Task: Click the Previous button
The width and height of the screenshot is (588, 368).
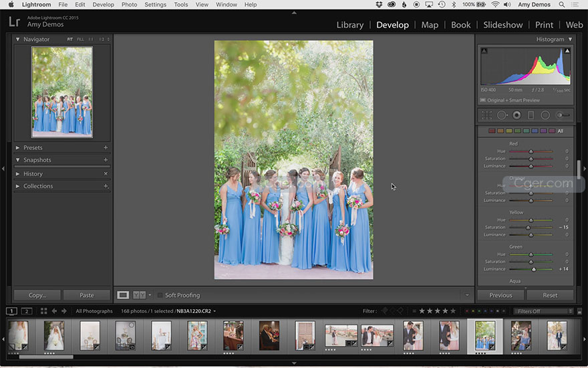Action: pos(500,295)
